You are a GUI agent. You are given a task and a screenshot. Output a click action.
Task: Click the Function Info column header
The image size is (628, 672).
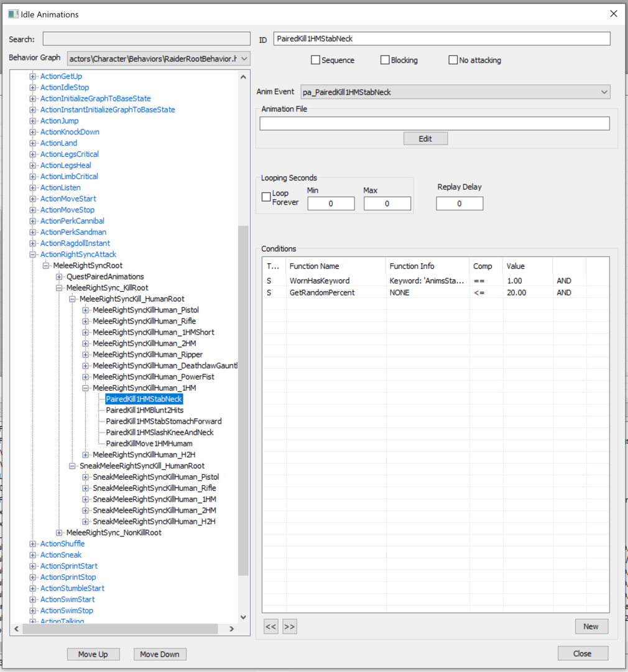(427, 266)
